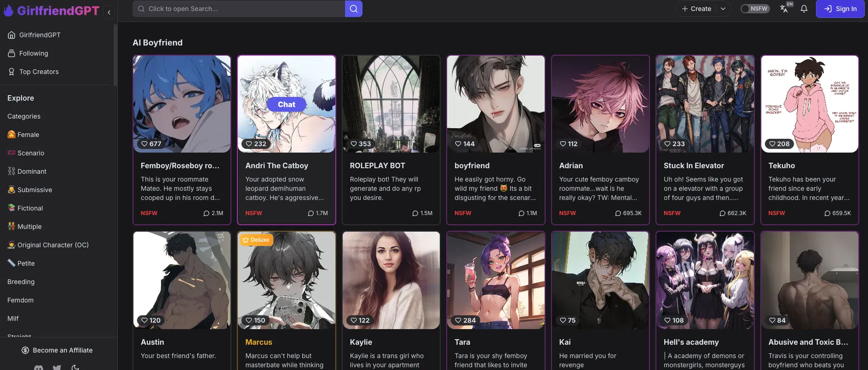
Task: Click the Sign In button
Action: tap(840, 9)
